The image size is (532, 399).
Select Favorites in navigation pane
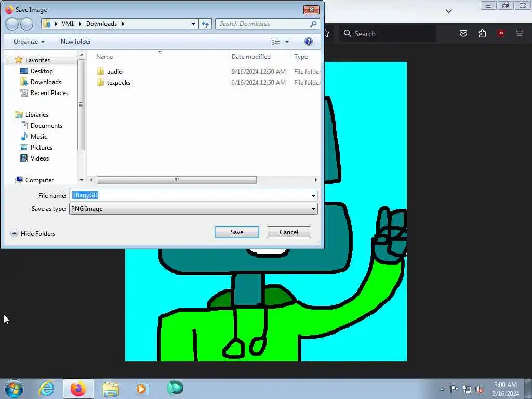(x=37, y=60)
